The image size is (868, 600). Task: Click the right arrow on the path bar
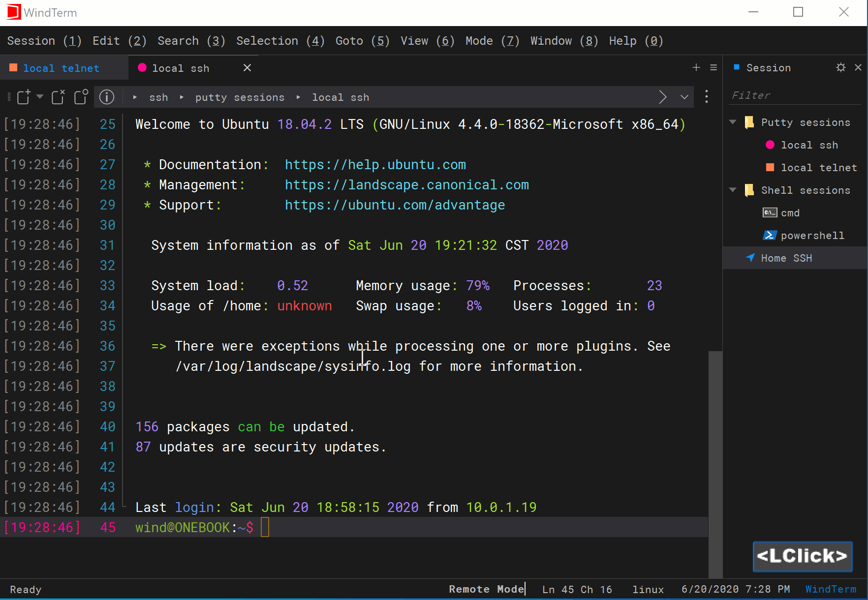click(x=663, y=97)
